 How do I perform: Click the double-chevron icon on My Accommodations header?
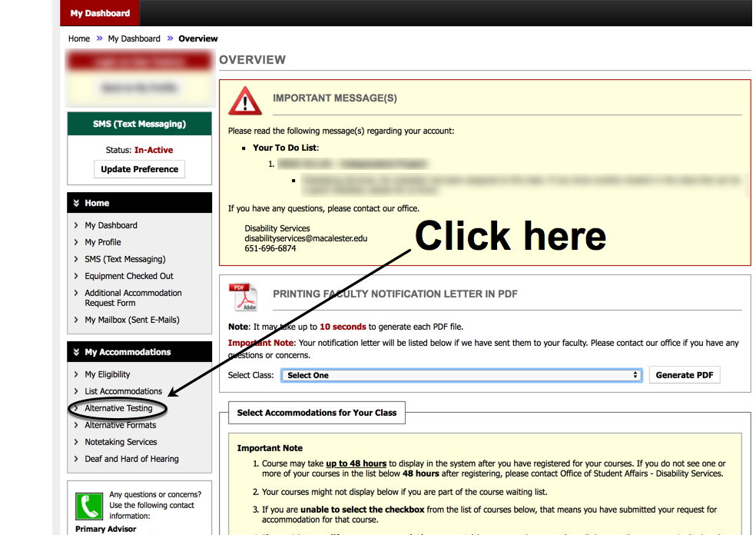pyautogui.click(x=76, y=352)
